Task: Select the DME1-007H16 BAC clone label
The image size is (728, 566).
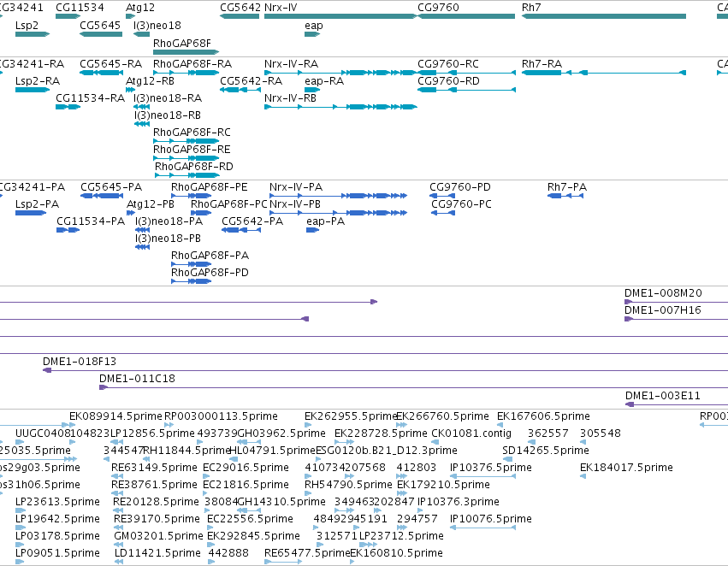Action: click(662, 310)
